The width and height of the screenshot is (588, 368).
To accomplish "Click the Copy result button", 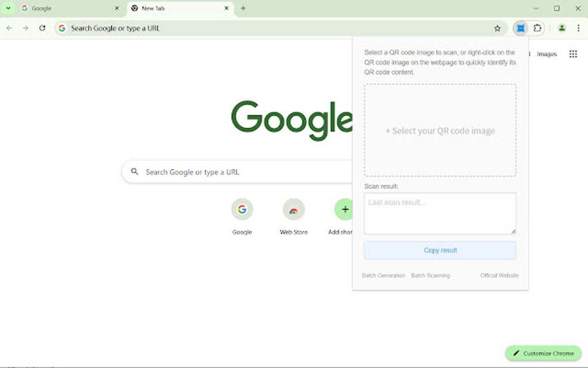I will [x=440, y=250].
